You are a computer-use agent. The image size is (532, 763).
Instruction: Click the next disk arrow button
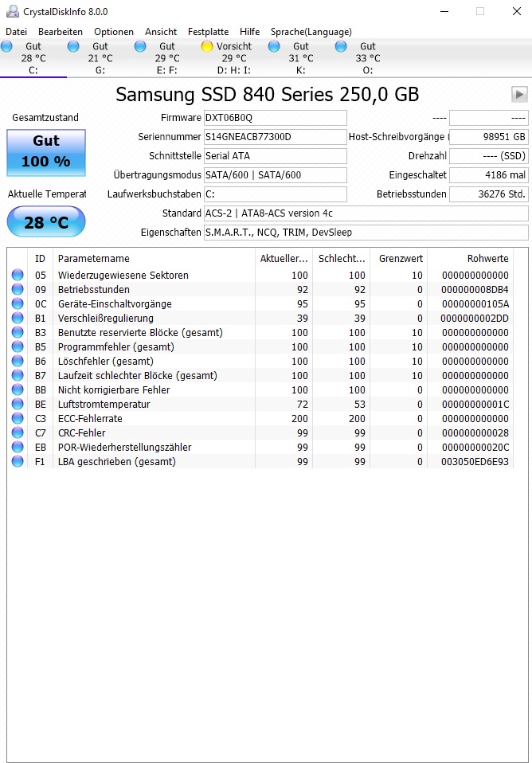(x=519, y=95)
